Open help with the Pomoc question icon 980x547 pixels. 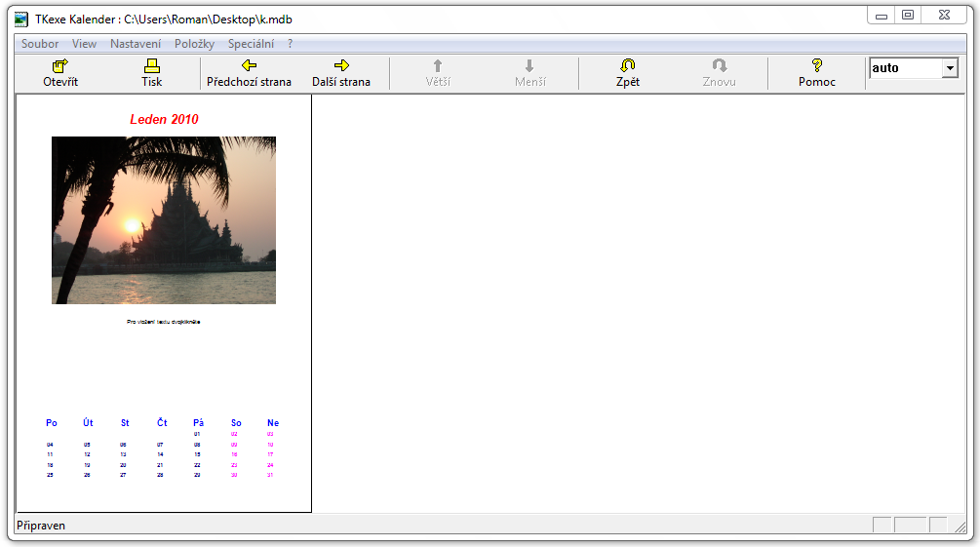click(817, 65)
